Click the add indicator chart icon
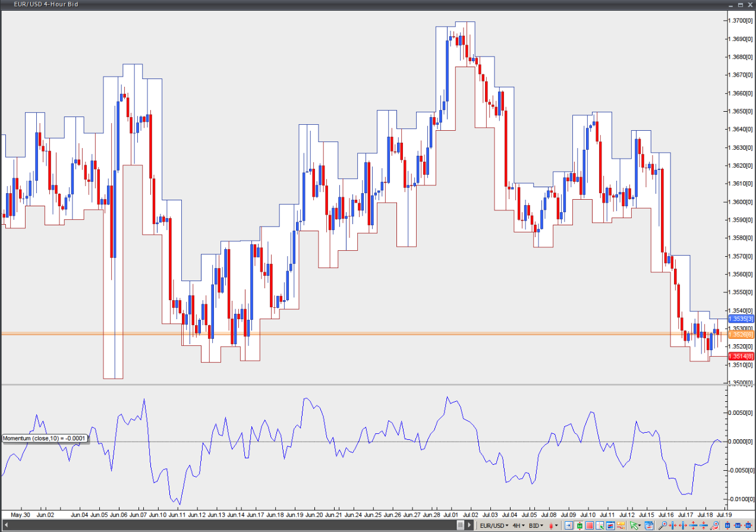Screen dimensions: 756x532 pos(610,525)
